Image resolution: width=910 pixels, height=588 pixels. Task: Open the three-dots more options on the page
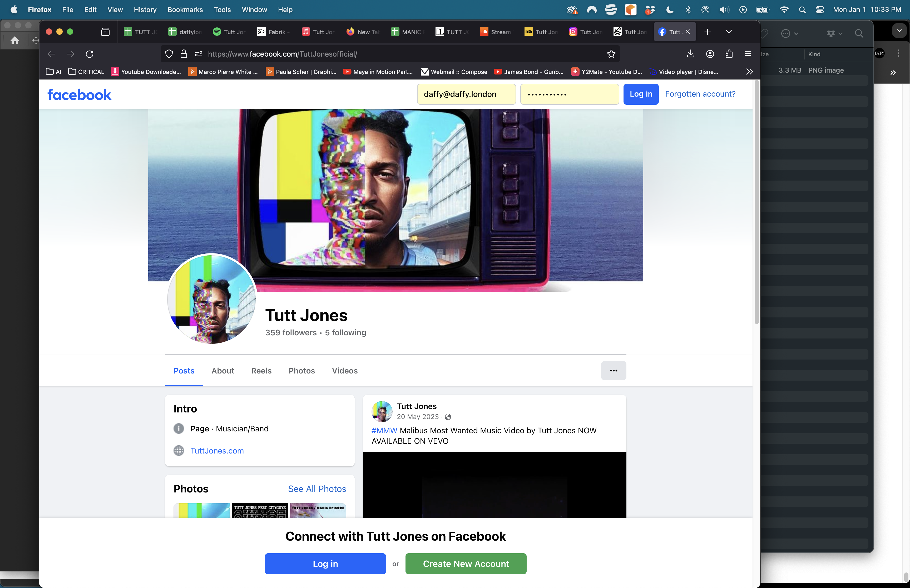coord(613,370)
